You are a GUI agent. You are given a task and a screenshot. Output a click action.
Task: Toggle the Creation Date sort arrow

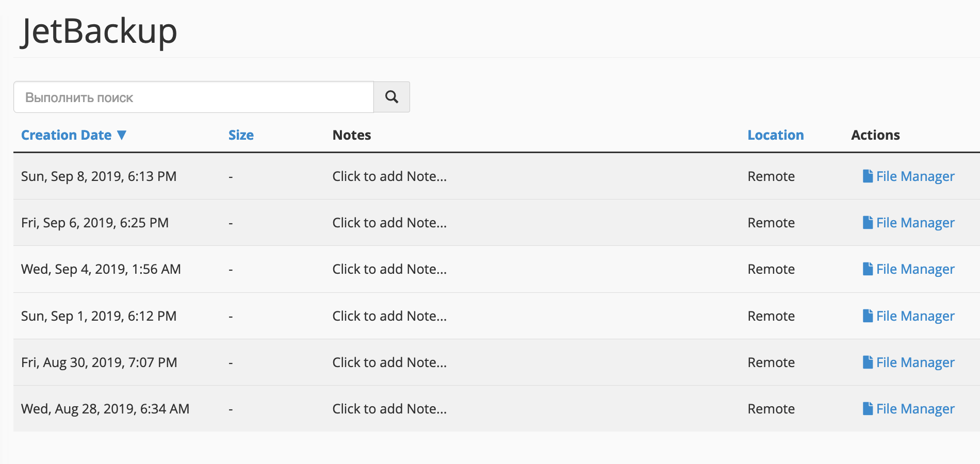(x=122, y=135)
